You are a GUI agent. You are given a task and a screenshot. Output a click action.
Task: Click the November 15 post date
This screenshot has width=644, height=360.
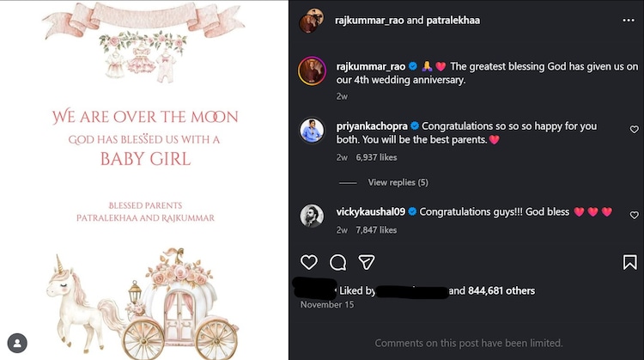[326, 304]
